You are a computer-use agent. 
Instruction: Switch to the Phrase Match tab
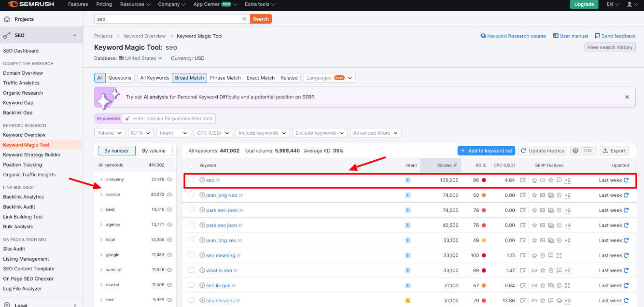[225, 78]
